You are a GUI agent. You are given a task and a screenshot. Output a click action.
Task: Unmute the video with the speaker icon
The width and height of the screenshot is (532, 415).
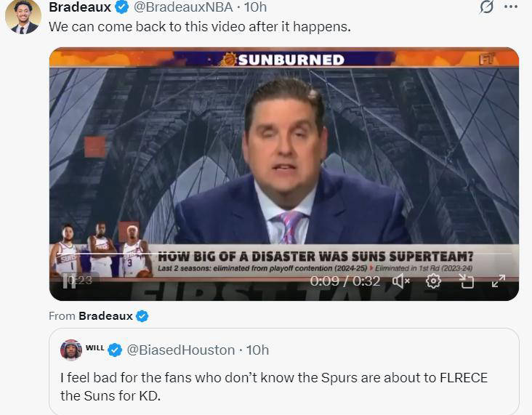401,281
